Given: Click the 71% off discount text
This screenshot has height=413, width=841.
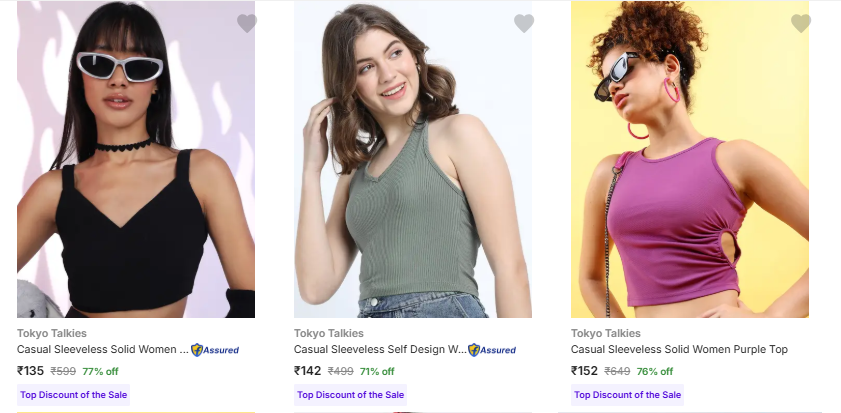Looking at the screenshot, I should (x=377, y=372).
